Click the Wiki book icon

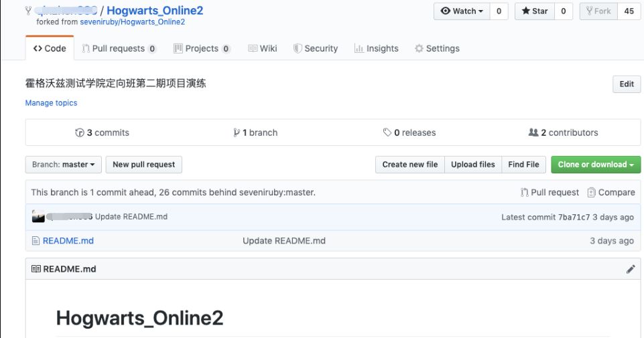pos(253,48)
